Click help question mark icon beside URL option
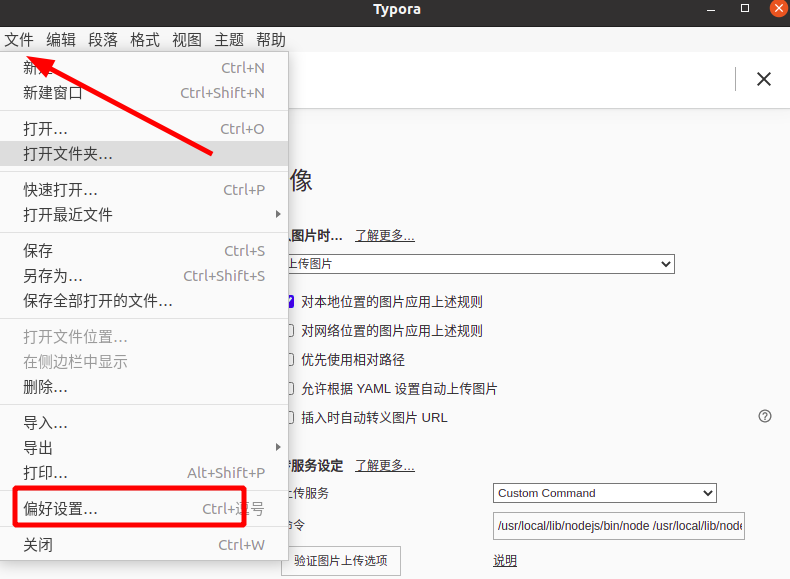This screenshot has width=790, height=579. (x=765, y=416)
